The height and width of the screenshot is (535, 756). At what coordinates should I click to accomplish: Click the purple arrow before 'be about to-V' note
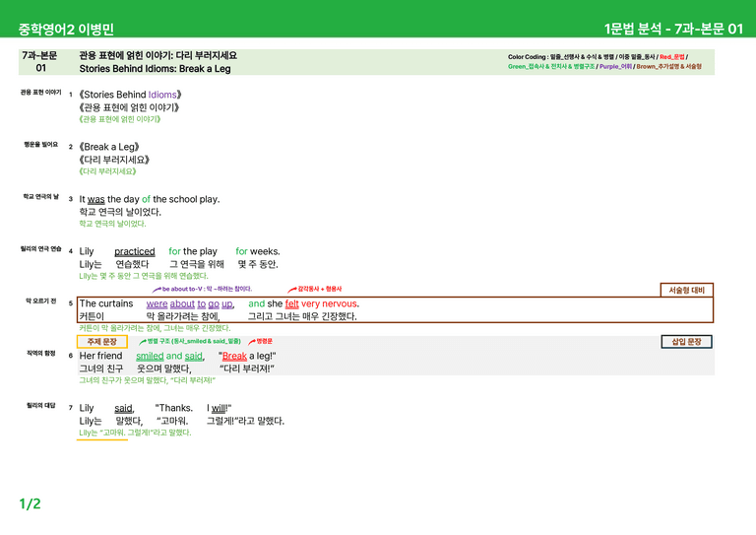coord(157,290)
